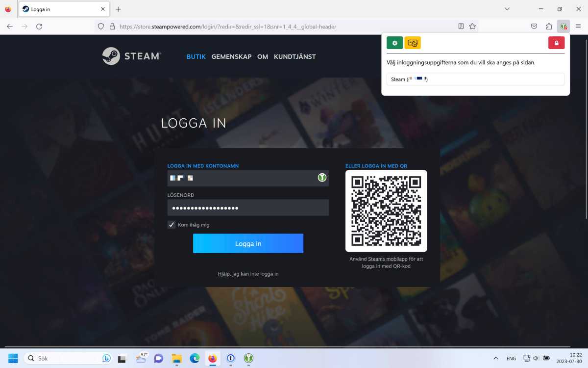Open the Firefox hamburger menu
This screenshot has width=588, height=368.
pos(578,26)
